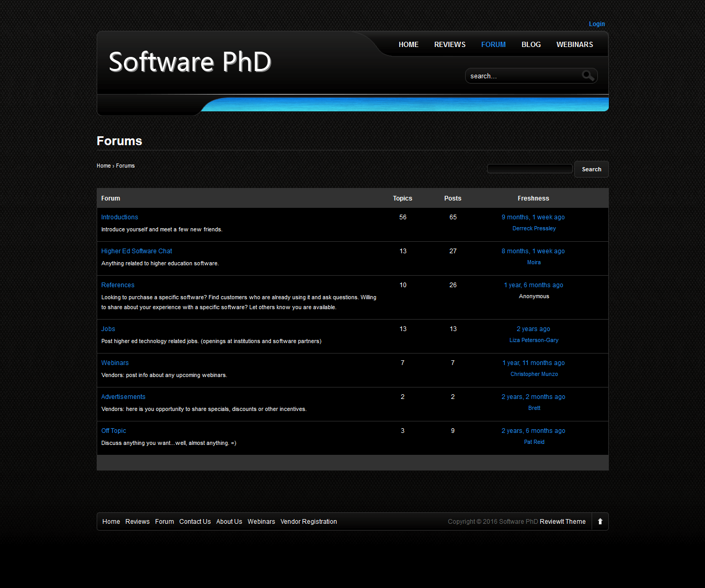The width and height of the screenshot is (705, 588).
Task: Click into the header search box
Action: [x=523, y=76]
